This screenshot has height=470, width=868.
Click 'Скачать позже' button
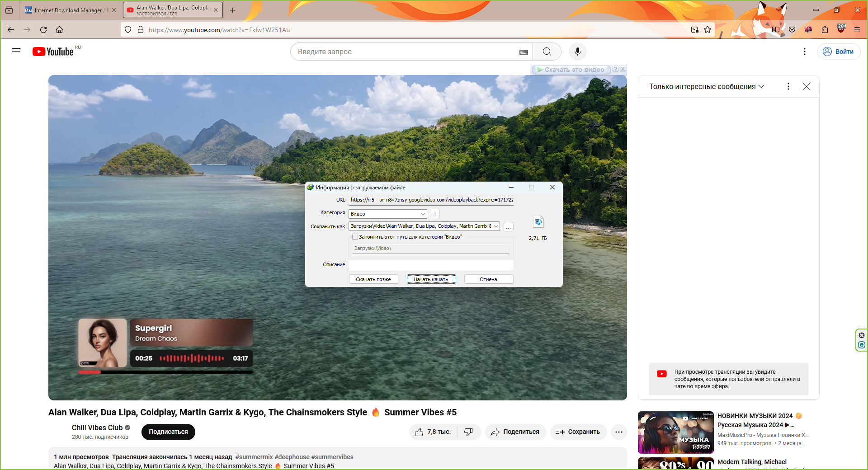[373, 279]
